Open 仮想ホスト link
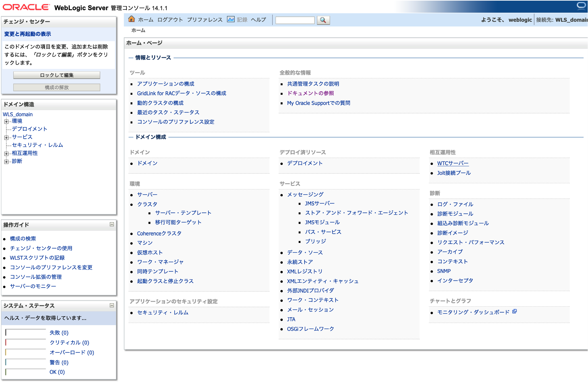 pos(150,252)
